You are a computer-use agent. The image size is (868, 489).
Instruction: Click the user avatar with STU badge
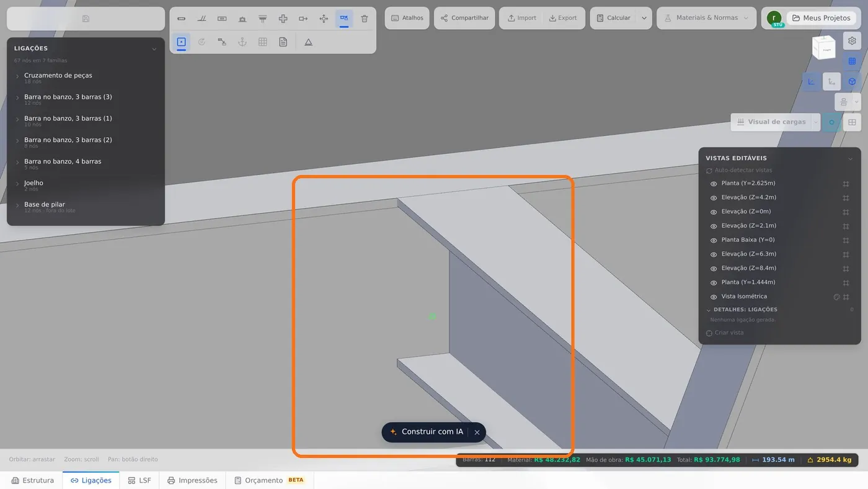[x=774, y=19]
